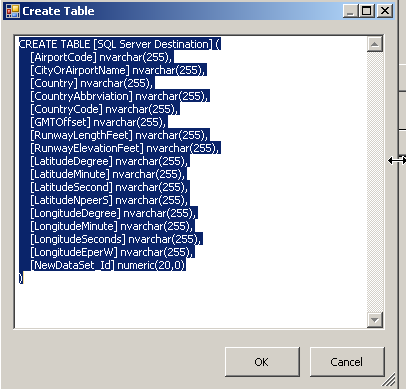Click the [LatitudeSecond] column line
Image resolution: width=406 pixels, height=389 pixels.
tap(109, 187)
